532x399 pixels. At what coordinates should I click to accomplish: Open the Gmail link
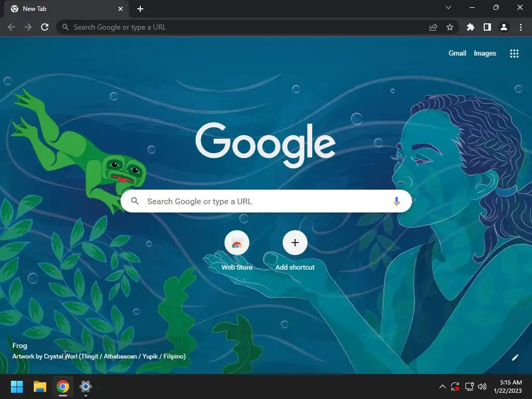click(x=457, y=54)
